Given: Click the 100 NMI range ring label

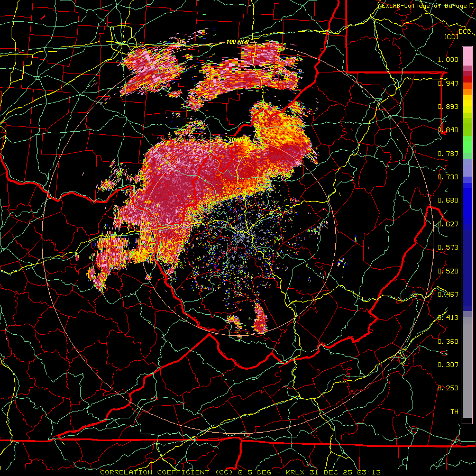Looking at the screenshot, I should (237, 42).
